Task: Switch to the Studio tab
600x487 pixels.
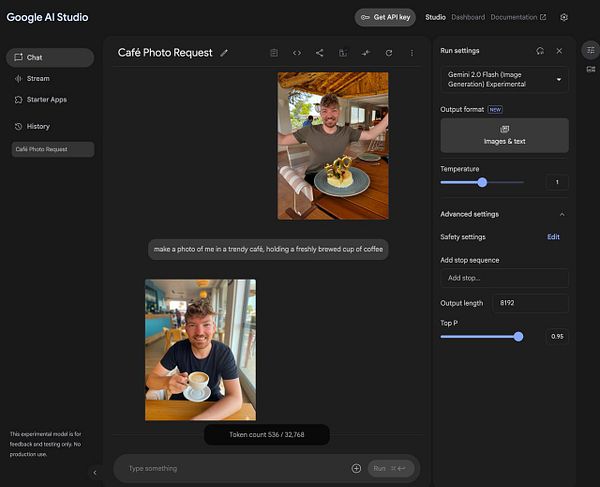Action: tap(435, 17)
